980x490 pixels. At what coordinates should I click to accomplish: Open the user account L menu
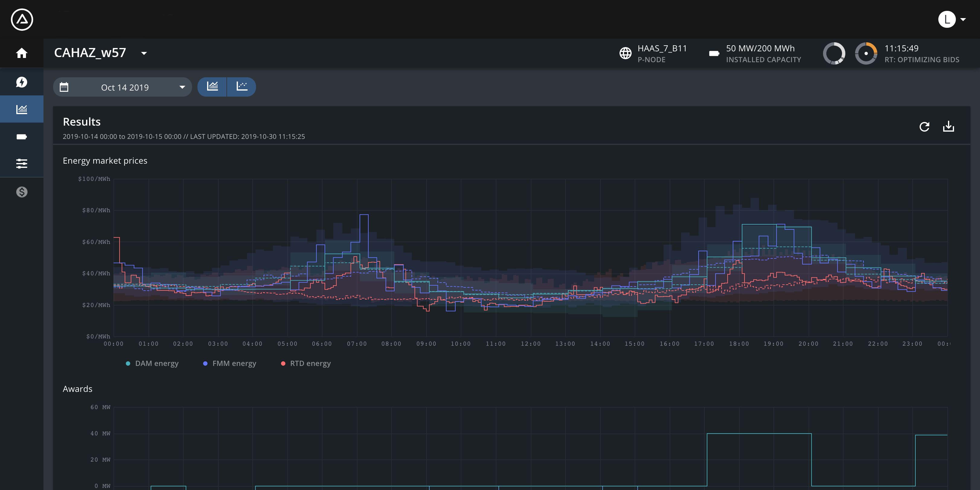(x=952, y=19)
